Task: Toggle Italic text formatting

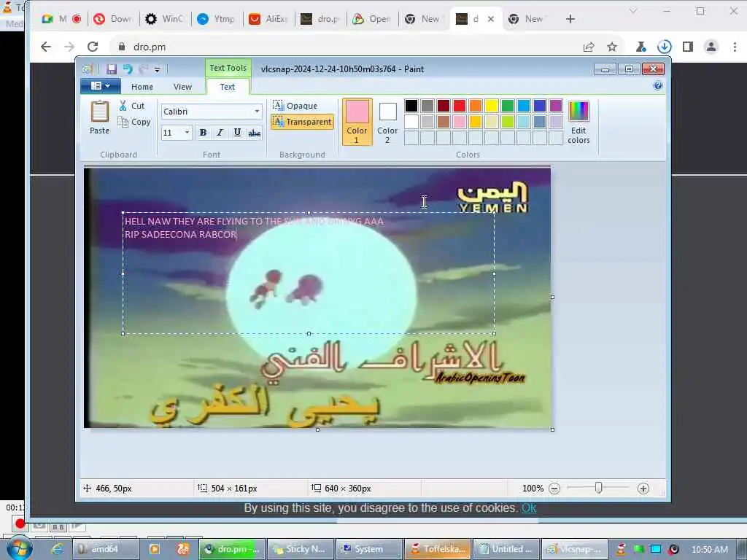Action: 220,133
